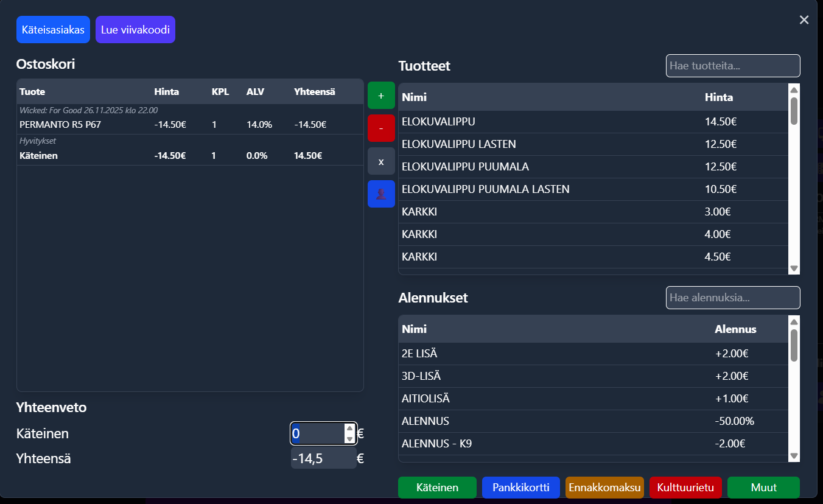Click the green plus quantity button

tap(381, 96)
